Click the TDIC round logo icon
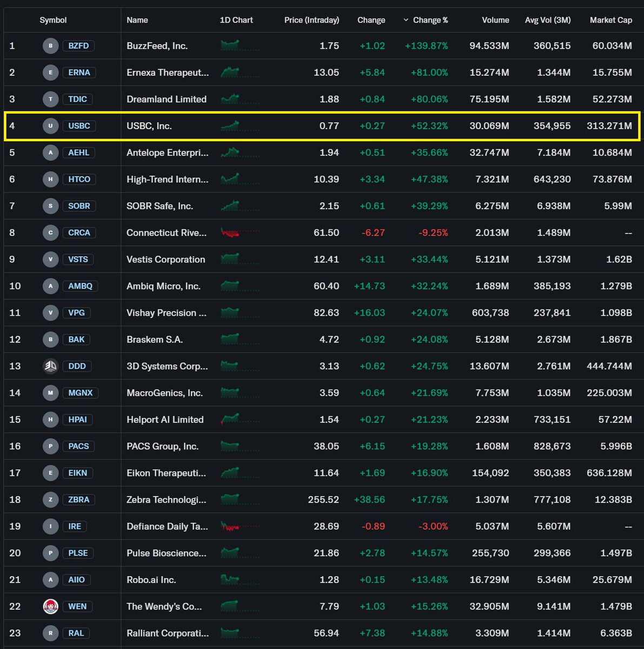This screenshot has height=649, width=644. [x=51, y=99]
